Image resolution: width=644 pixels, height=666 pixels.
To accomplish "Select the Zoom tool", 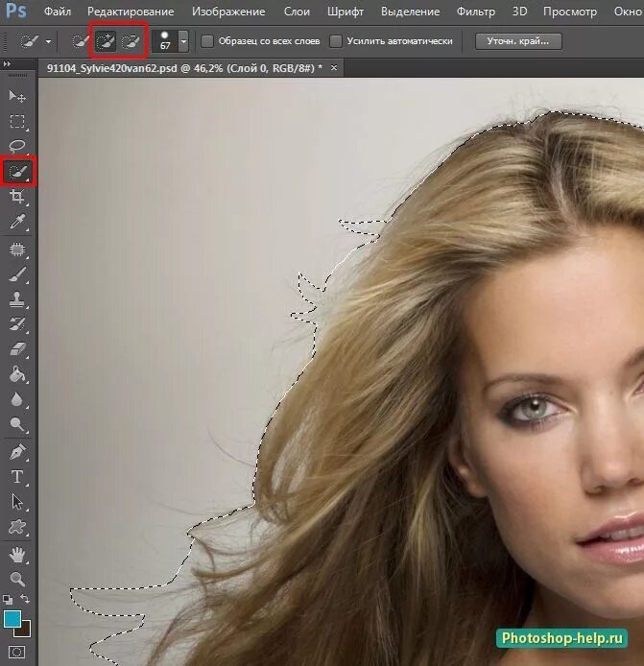I will tap(17, 579).
